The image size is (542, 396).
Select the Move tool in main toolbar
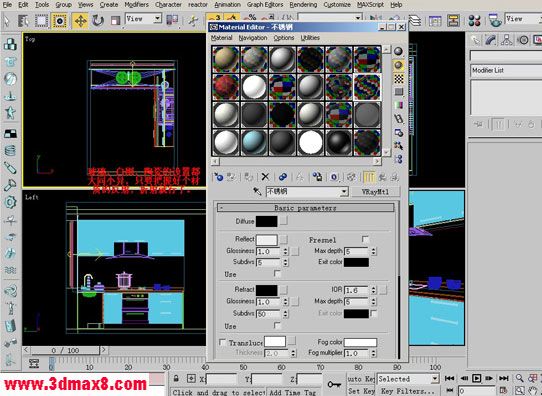pos(81,21)
